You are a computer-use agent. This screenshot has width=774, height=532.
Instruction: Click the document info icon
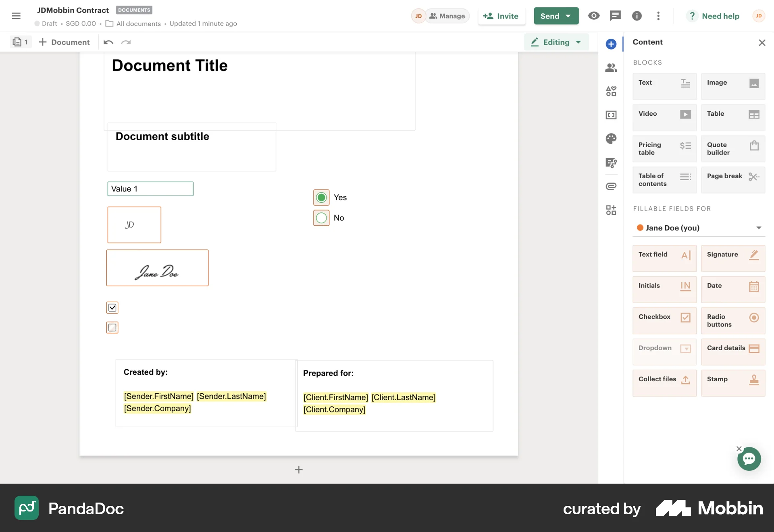637,16
